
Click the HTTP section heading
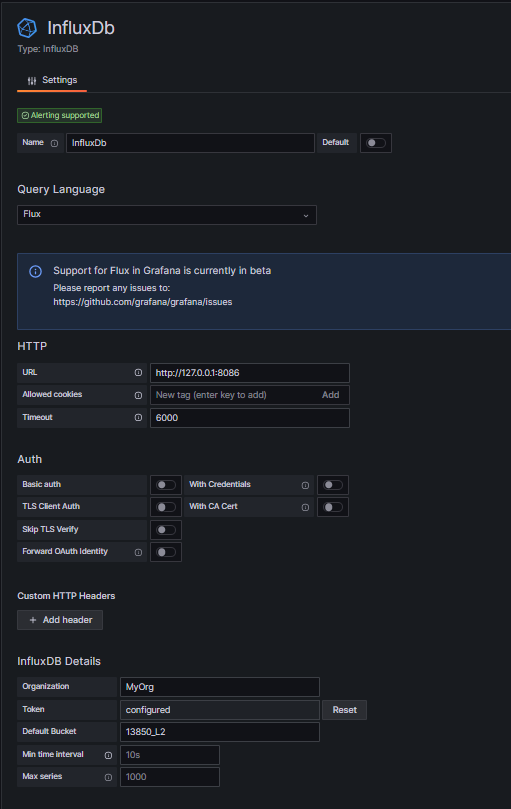tap(32, 346)
